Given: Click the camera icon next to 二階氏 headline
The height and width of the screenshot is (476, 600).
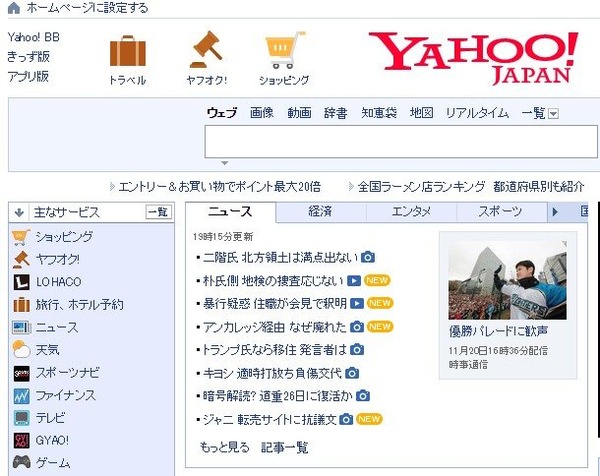Looking at the screenshot, I should (368, 257).
